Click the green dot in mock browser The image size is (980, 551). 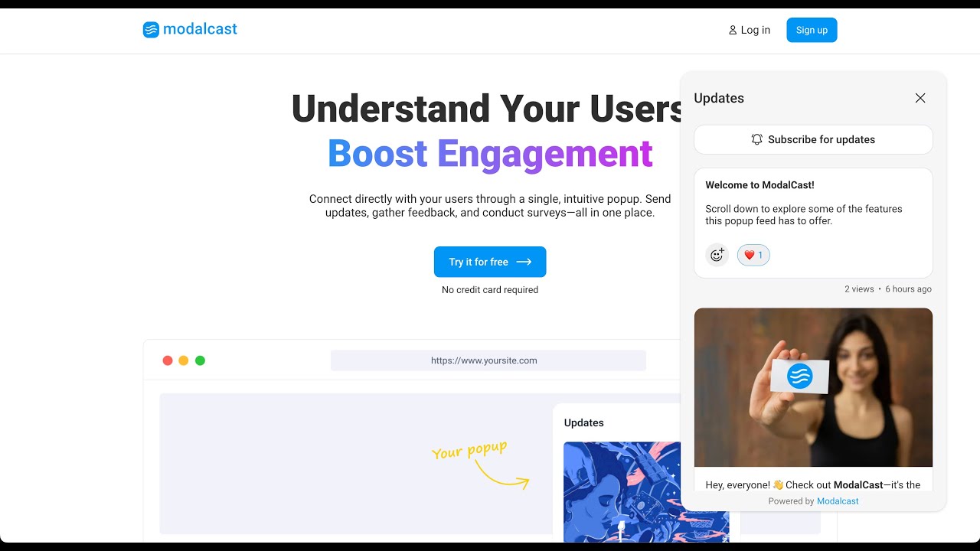click(x=200, y=360)
